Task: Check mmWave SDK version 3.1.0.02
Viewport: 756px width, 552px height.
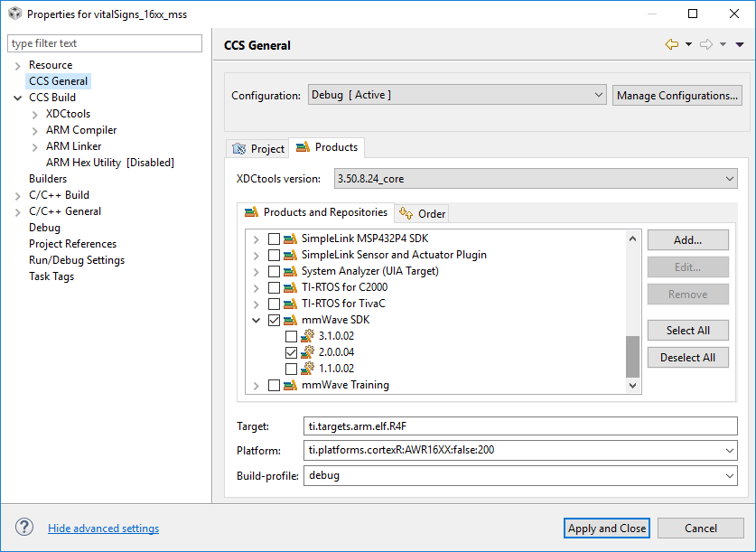Action: point(291,336)
